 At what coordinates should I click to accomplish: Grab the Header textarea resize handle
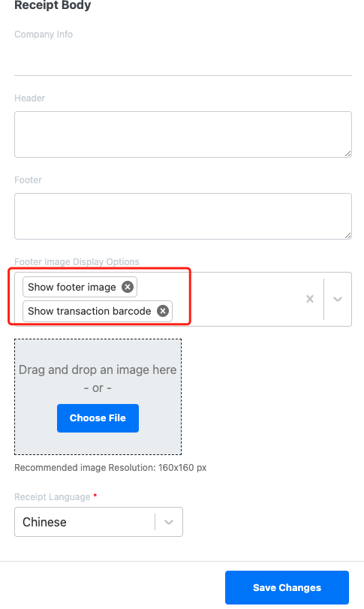[348, 154]
